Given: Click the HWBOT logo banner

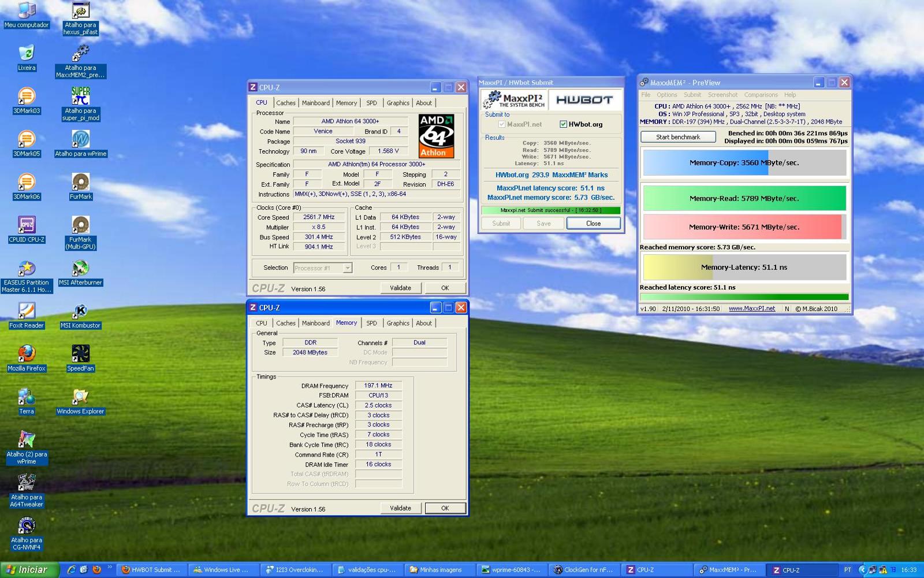Looking at the screenshot, I should [x=584, y=99].
